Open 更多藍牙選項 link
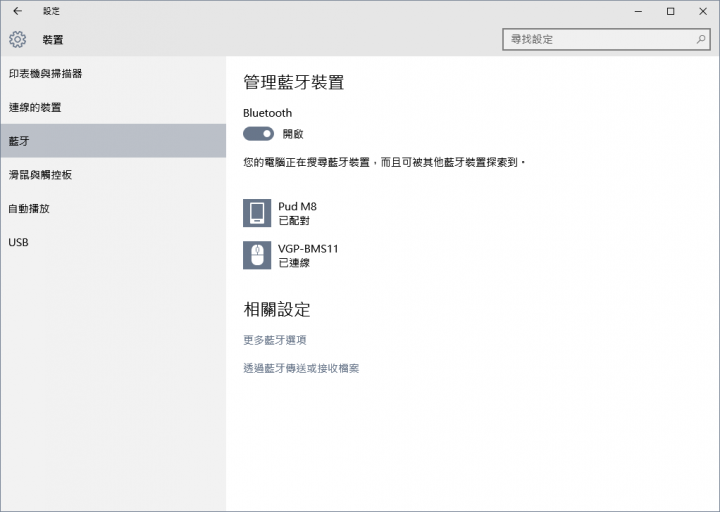 275,340
